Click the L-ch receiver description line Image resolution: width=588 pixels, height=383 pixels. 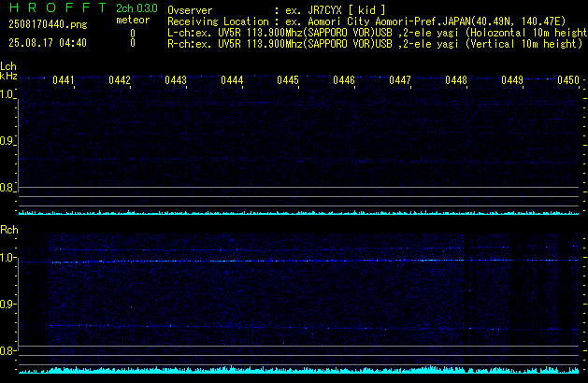point(378,33)
